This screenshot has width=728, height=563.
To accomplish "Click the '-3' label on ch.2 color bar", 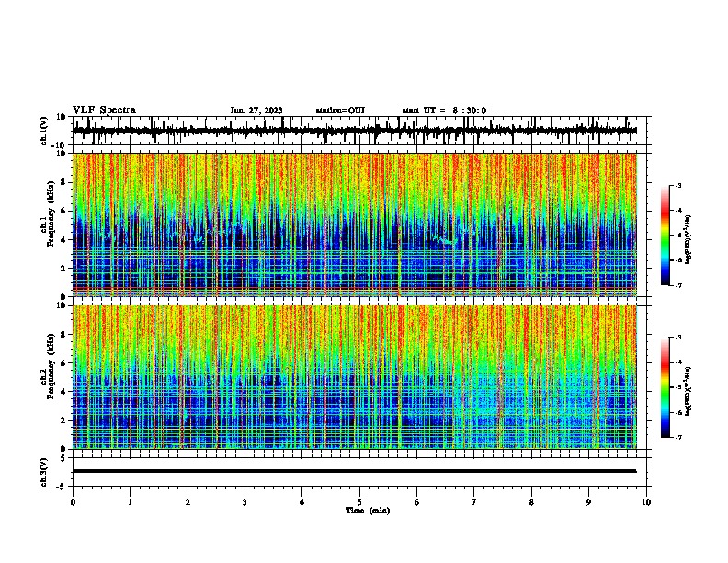I will (677, 338).
